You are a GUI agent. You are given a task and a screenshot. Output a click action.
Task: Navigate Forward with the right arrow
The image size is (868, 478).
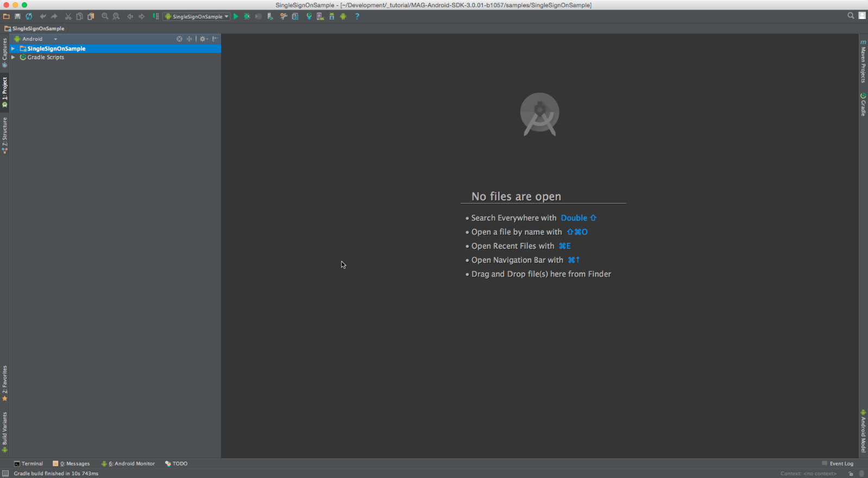[142, 16]
